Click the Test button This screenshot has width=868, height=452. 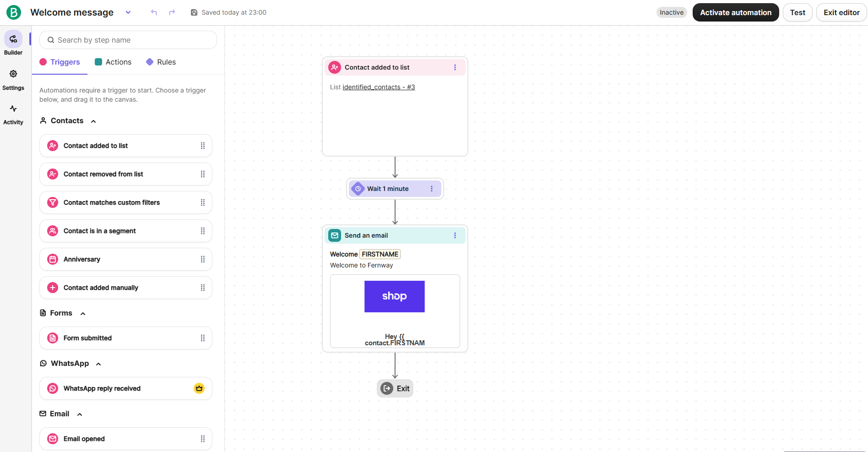click(x=797, y=12)
